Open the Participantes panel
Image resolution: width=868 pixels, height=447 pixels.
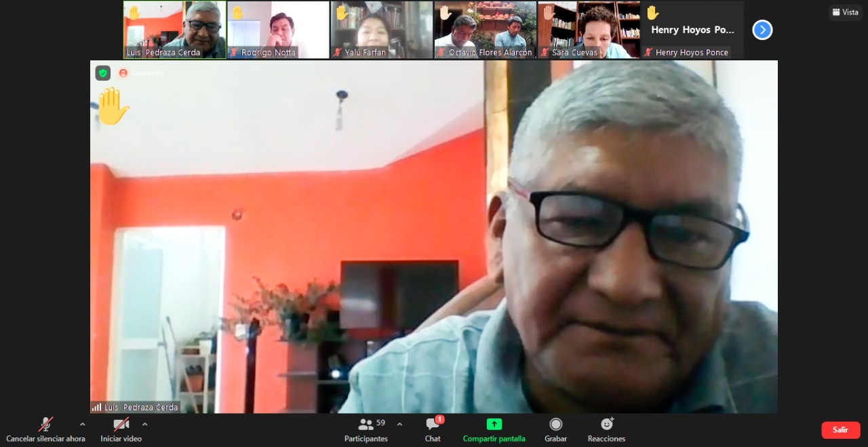pyautogui.click(x=366, y=429)
